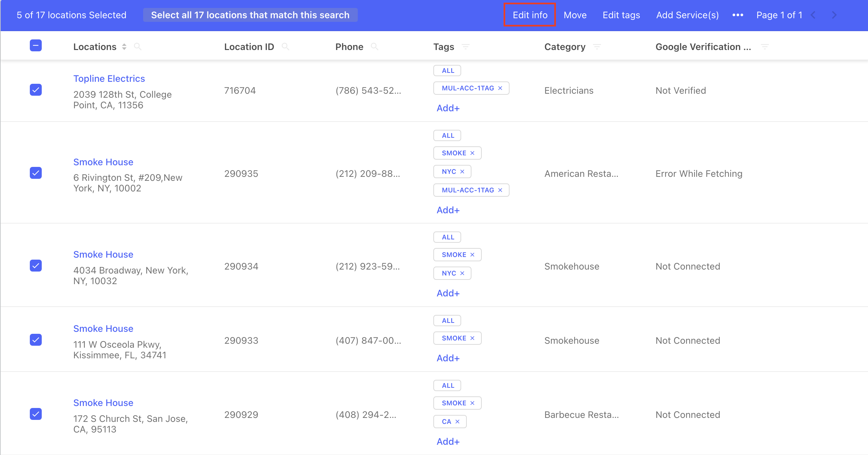This screenshot has height=455, width=868.
Task: Click 'Error While Fetching' status cell
Action: pyautogui.click(x=698, y=174)
